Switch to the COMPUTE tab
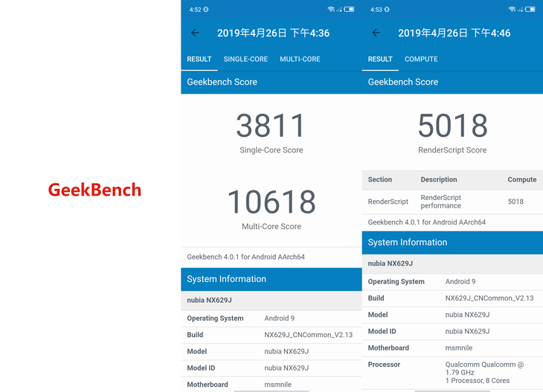The height and width of the screenshot is (392, 543). [x=421, y=60]
